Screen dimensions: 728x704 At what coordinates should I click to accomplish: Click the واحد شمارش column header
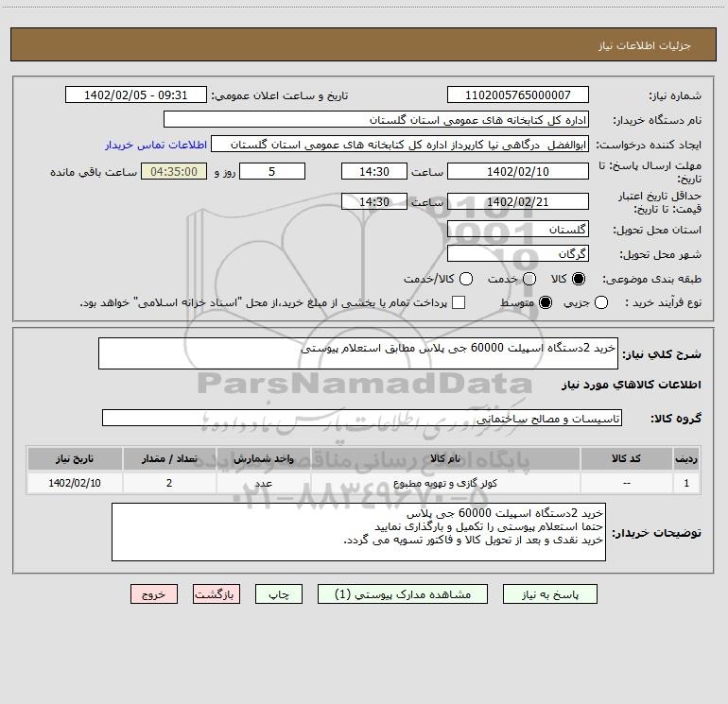(263, 458)
